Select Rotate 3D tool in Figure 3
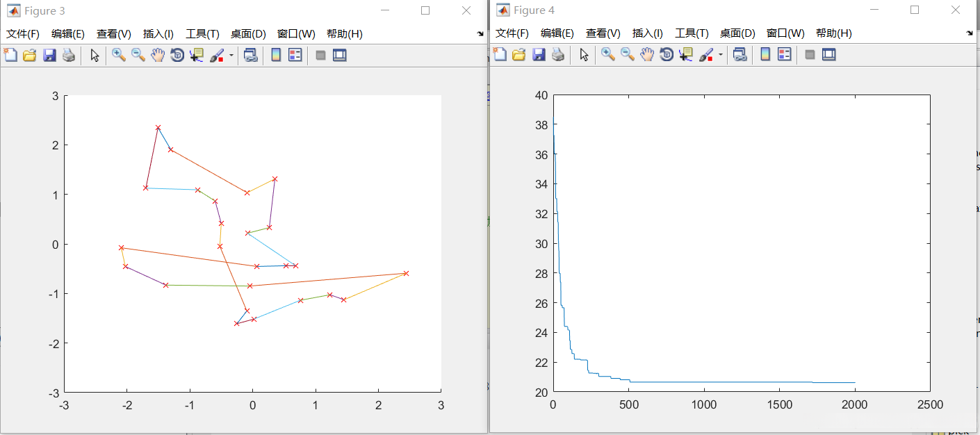 click(x=177, y=55)
